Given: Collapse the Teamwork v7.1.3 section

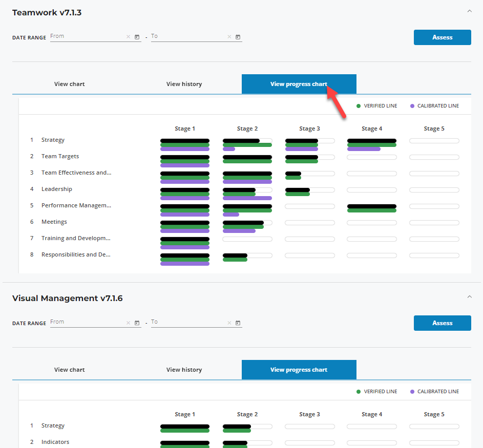Looking at the screenshot, I should click(468, 11).
